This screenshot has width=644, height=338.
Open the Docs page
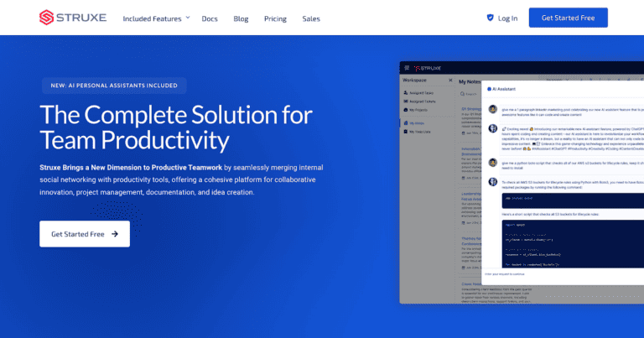(x=210, y=18)
